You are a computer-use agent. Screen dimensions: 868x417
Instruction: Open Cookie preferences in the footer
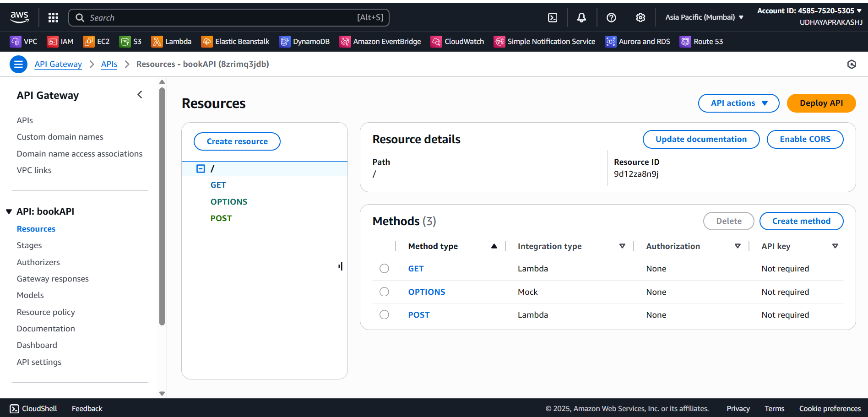tap(830, 409)
